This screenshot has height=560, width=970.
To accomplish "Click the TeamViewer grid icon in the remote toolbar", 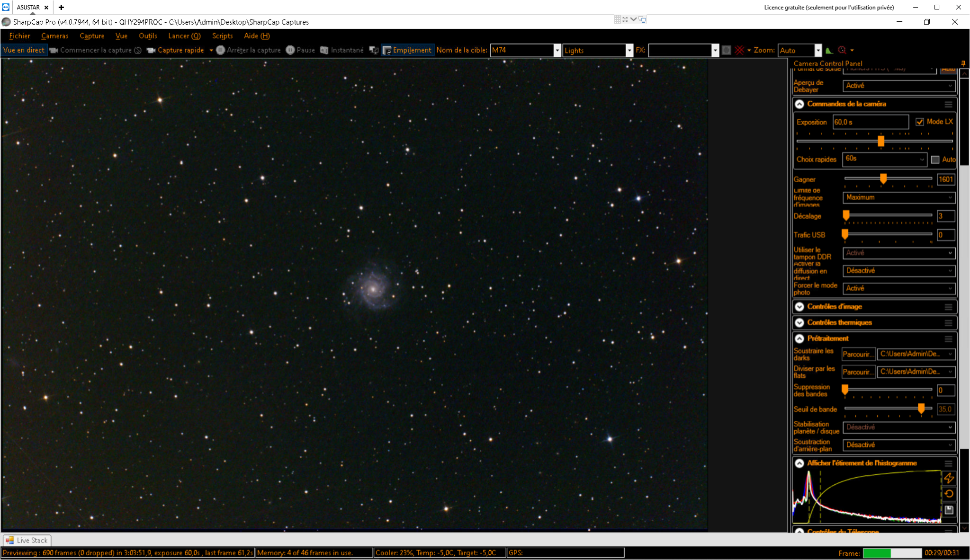I will [617, 19].
